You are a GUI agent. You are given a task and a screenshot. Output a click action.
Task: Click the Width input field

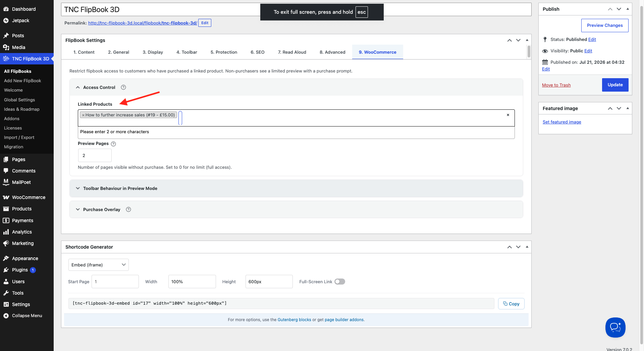click(x=192, y=282)
